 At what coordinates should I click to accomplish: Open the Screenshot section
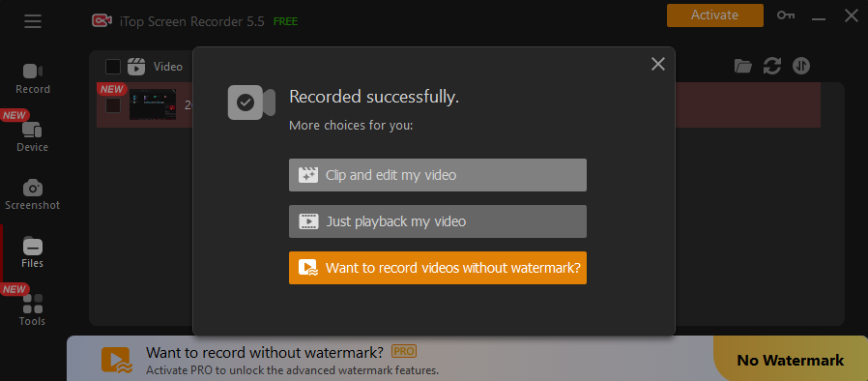tap(33, 195)
